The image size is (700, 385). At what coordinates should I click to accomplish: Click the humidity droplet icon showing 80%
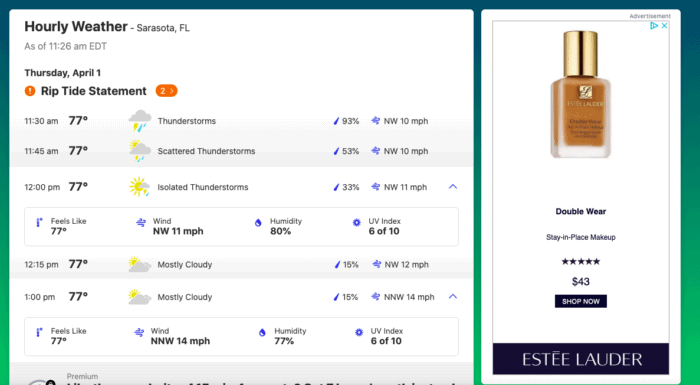coord(258,222)
